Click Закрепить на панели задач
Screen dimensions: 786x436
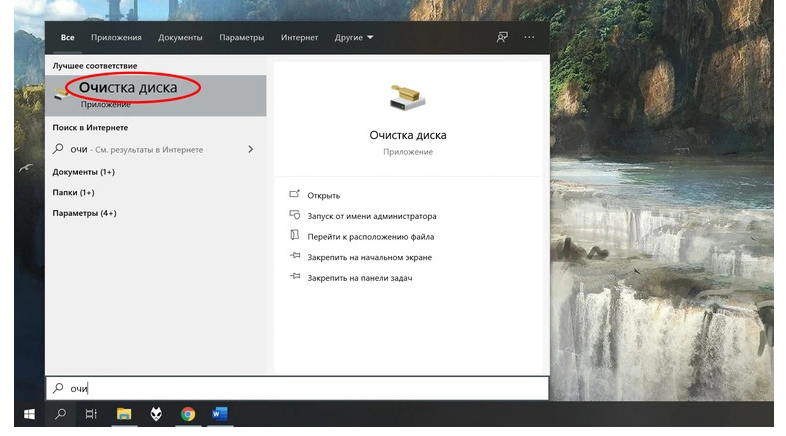[359, 278]
